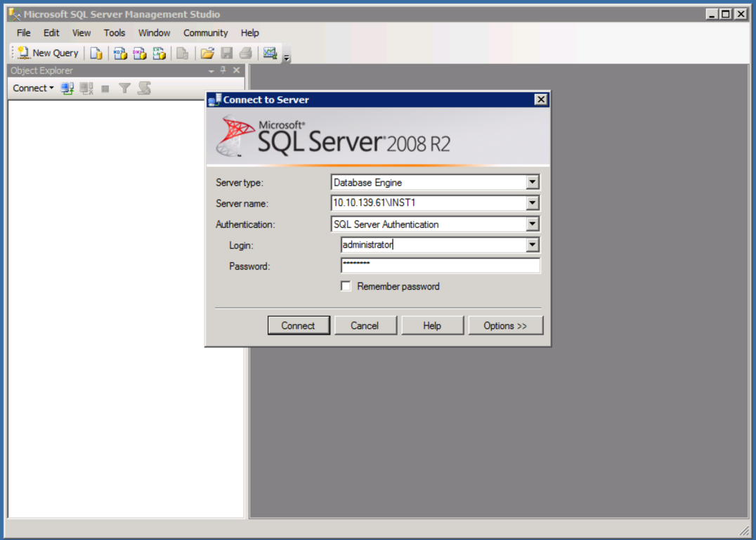Open the Login dropdown arrow
756x540 pixels.
pyautogui.click(x=533, y=245)
